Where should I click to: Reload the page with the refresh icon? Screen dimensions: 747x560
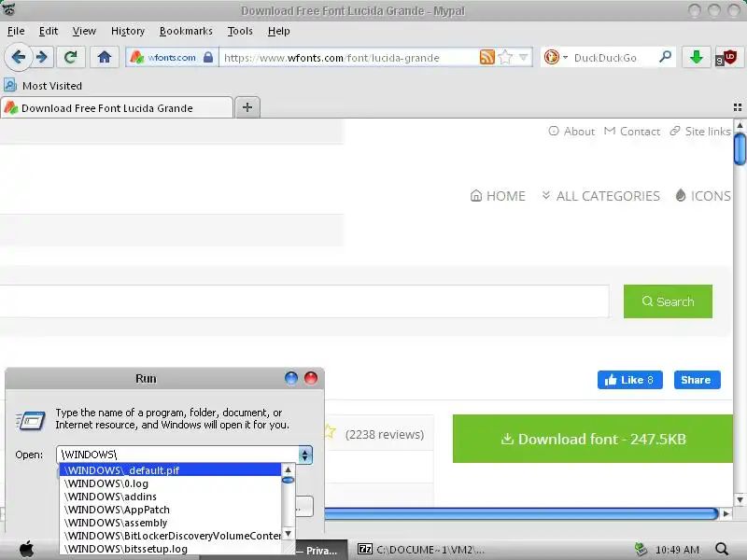tap(71, 58)
